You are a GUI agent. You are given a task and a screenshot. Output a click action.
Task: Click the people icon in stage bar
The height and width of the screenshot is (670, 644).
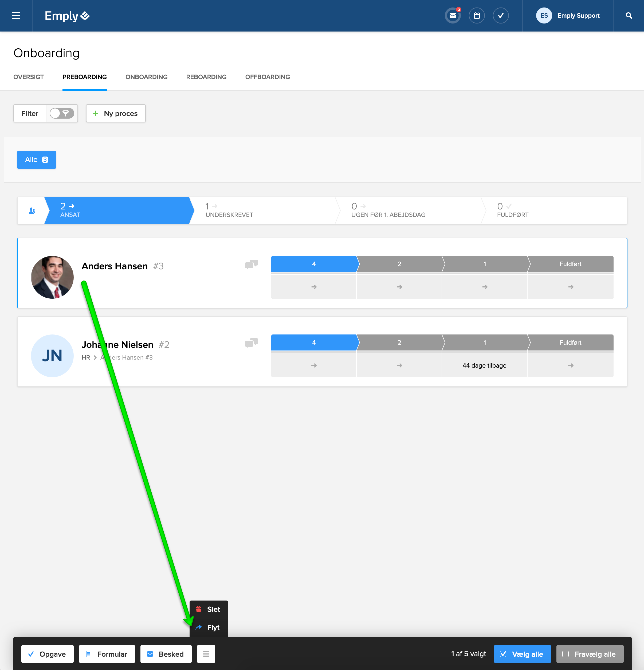[x=32, y=211]
